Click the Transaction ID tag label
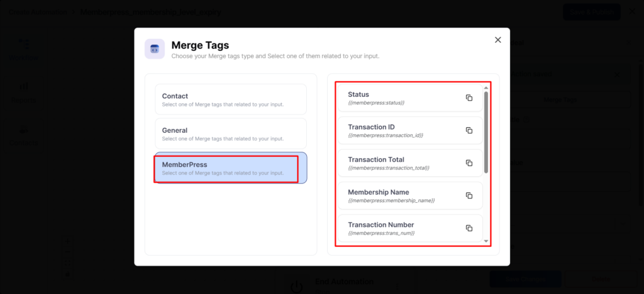644x294 pixels. (371, 127)
